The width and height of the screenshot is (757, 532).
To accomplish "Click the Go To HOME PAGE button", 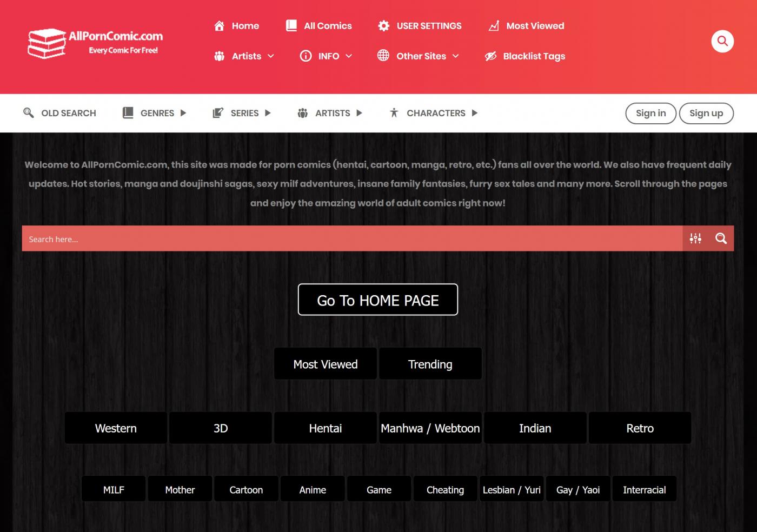I will pos(377,300).
